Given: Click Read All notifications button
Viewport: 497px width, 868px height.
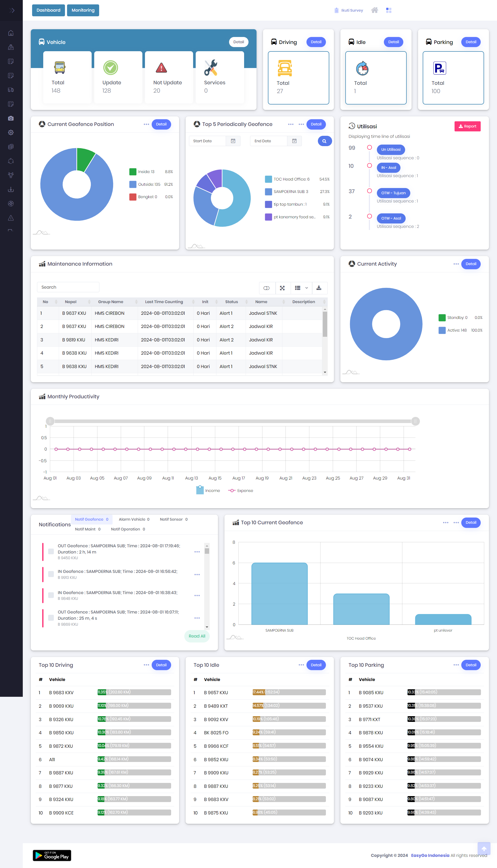Looking at the screenshot, I should pos(197,636).
